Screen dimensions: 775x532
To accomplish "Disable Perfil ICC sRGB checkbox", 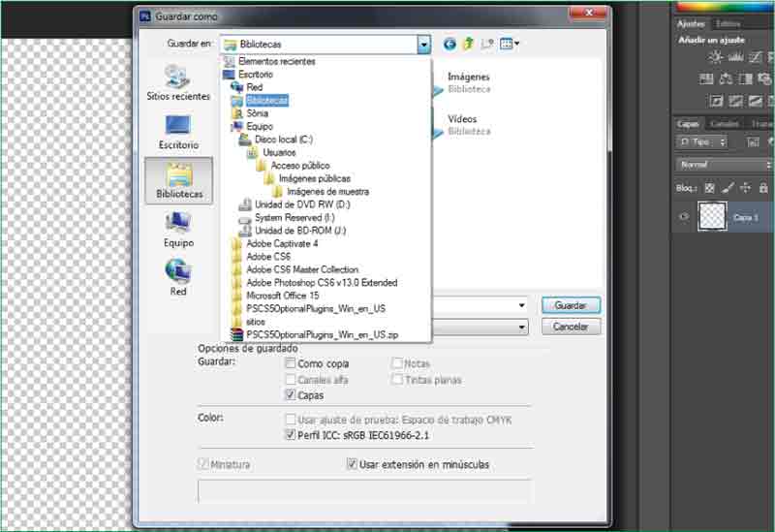I will point(291,436).
